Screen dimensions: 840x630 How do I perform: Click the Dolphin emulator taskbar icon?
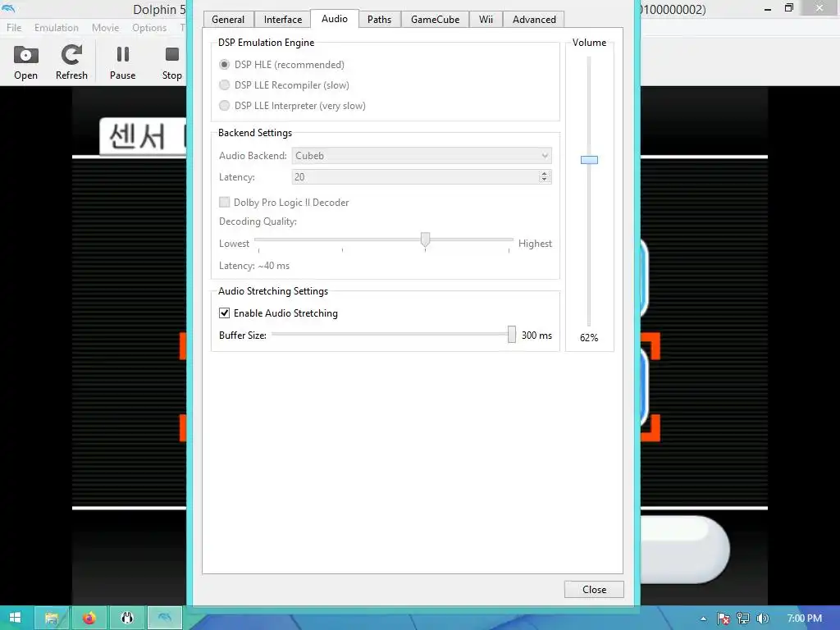coord(164,618)
